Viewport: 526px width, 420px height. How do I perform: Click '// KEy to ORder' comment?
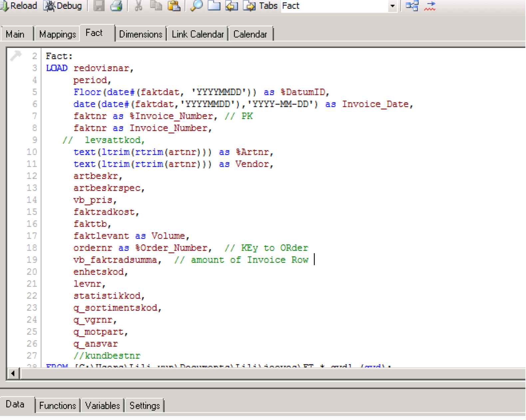coord(266,248)
